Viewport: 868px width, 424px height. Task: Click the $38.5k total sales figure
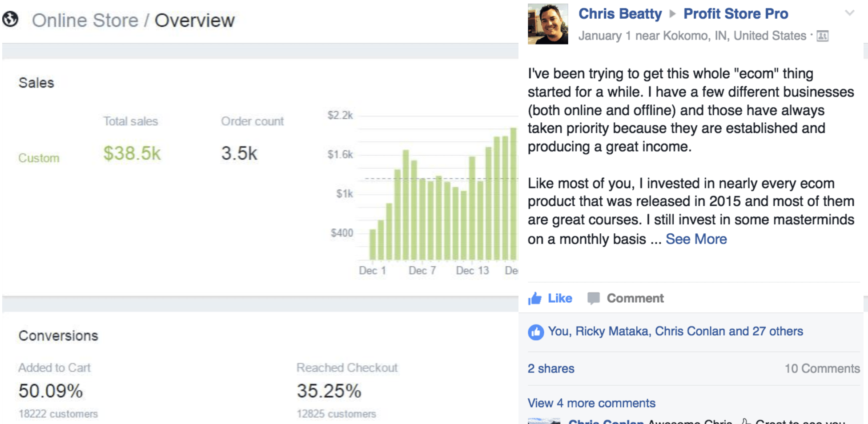(x=132, y=153)
